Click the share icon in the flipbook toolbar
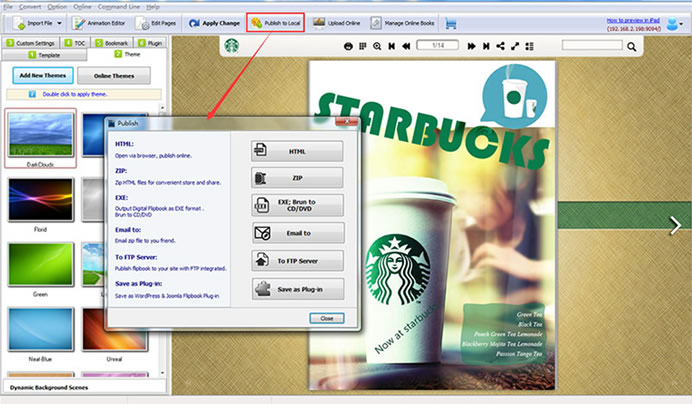692x404 pixels. [x=500, y=46]
